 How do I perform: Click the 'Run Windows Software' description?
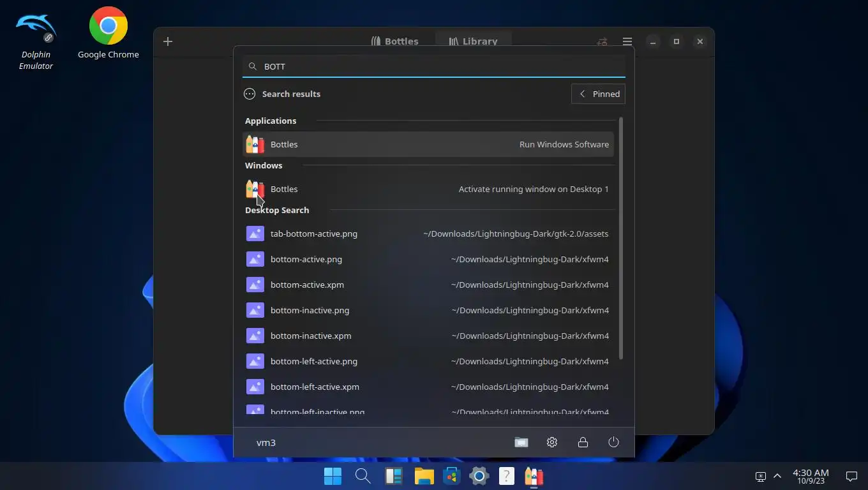(564, 144)
